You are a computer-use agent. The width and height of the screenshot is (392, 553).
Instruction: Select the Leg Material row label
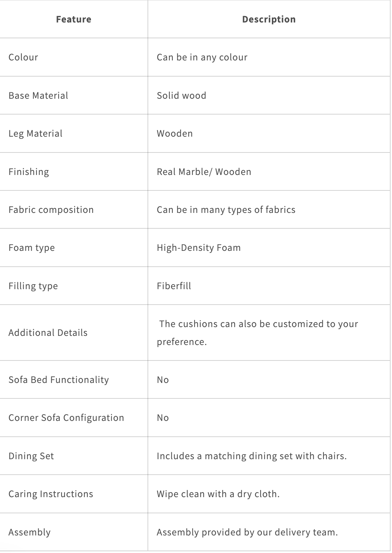(35, 134)
